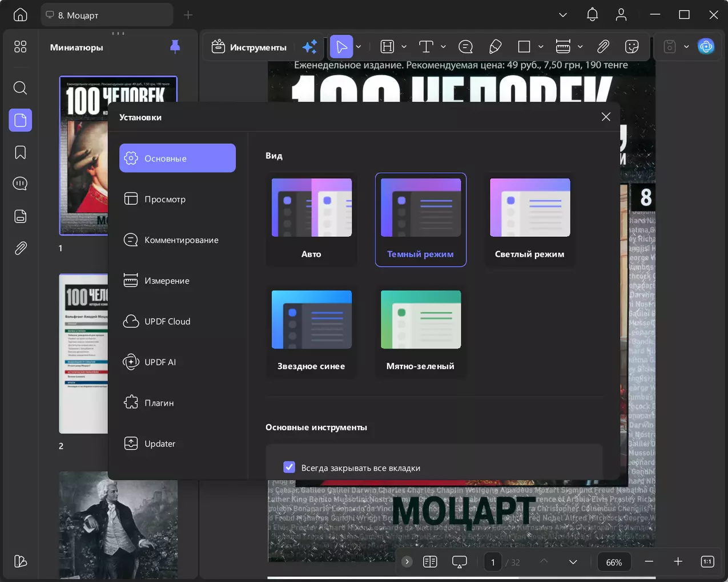Open the bookmarks panel icon
Screen dimensions: 728x582
tap(20, 152)
